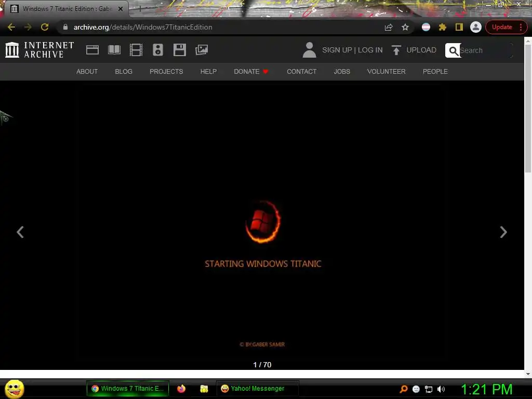Viewport: 532px width, 399px height.
Task: Click the page vertical scrollbar thumb
Action: [528, 109]
